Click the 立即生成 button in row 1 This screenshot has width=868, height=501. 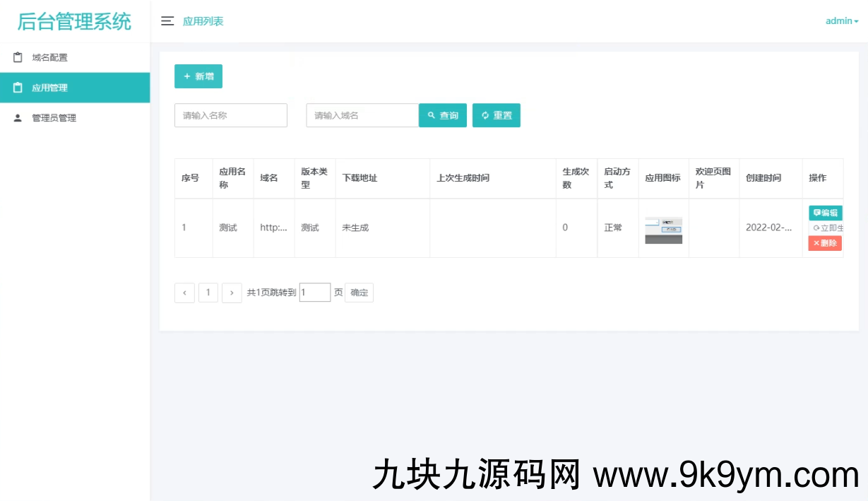point(827,228)
